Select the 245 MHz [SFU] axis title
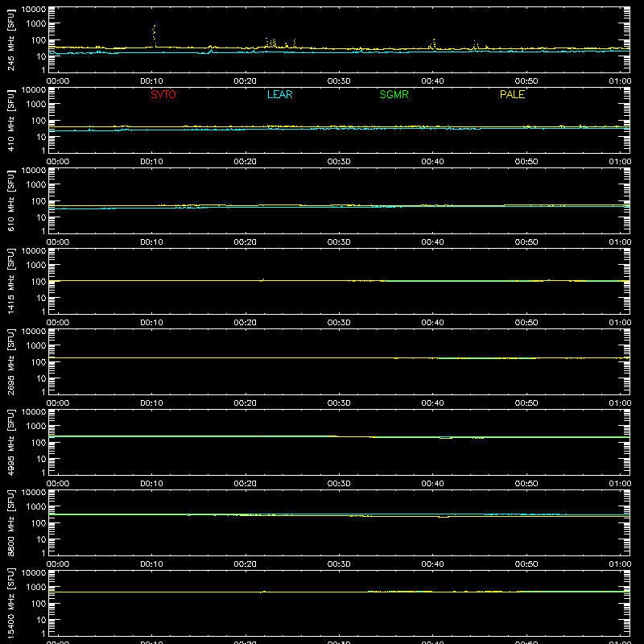Screen dimensions: 644x644 [10, 39]
